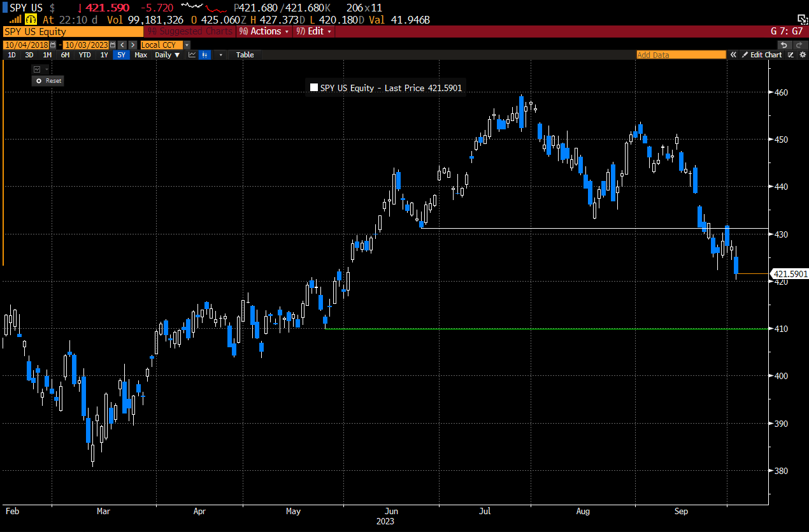
Task: Select the line chart type icon
Action: point(192,55)
